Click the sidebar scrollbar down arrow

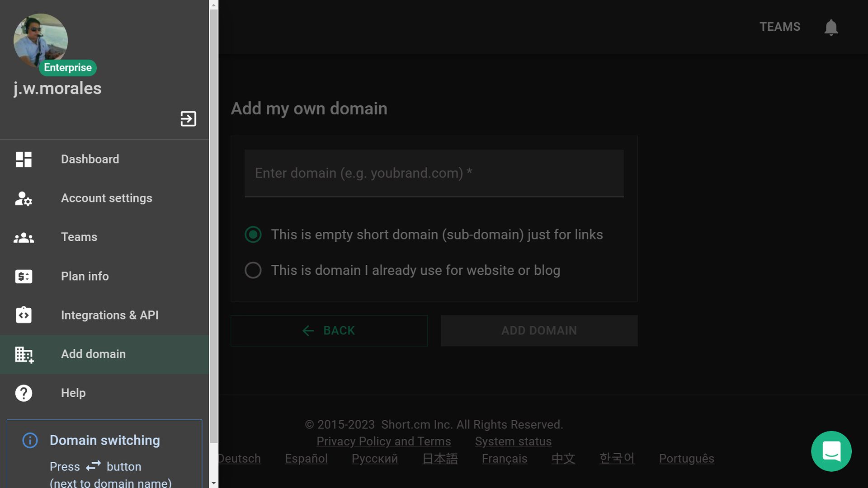point(214,483)
